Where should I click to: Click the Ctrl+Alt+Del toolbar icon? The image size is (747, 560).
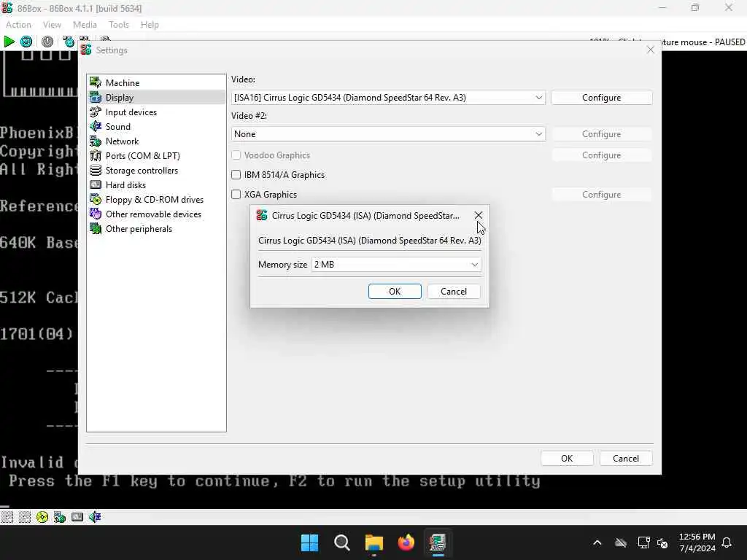[69, 42]
